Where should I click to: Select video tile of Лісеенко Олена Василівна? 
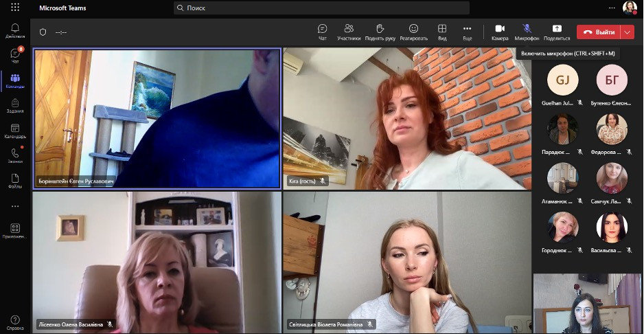157,263
